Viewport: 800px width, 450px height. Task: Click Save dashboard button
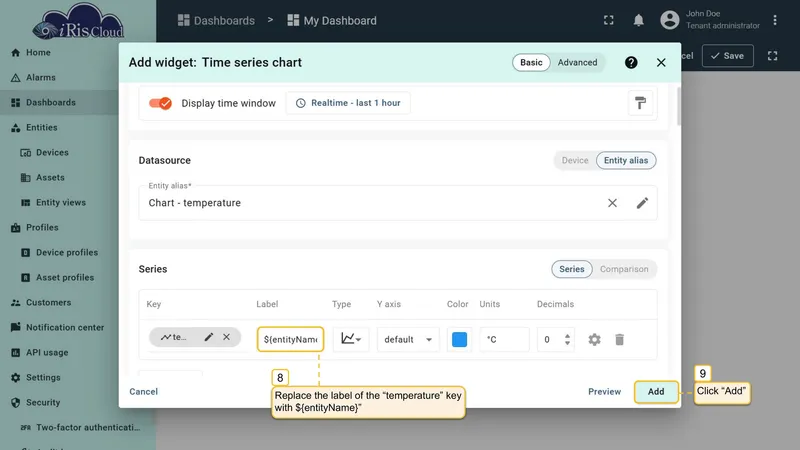coord(728,56)
